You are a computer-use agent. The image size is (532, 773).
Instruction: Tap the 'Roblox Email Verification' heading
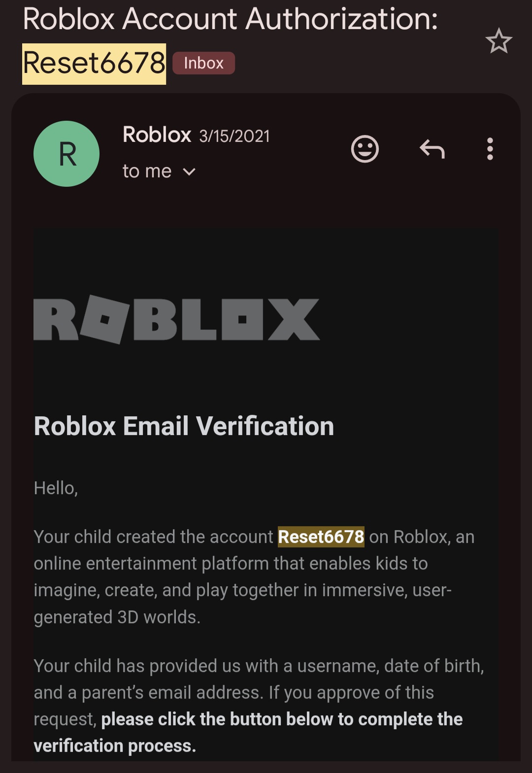184,426
